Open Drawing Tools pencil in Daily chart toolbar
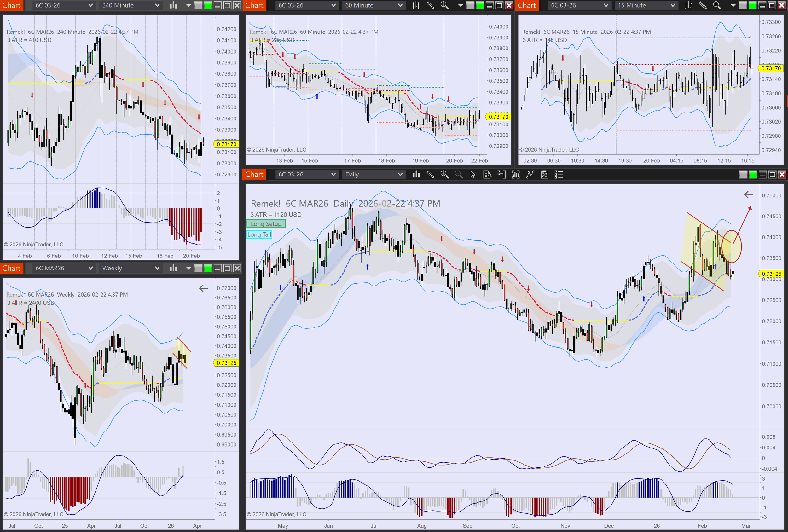 430,175
